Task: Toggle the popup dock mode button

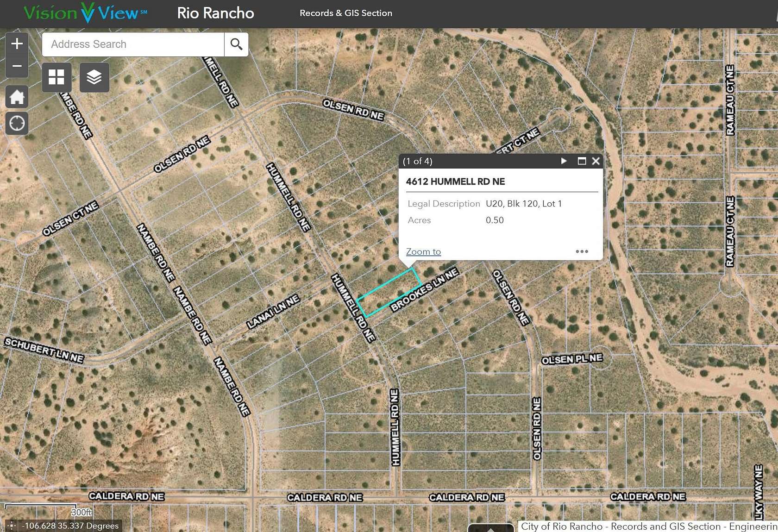Action: coord(581,161)
